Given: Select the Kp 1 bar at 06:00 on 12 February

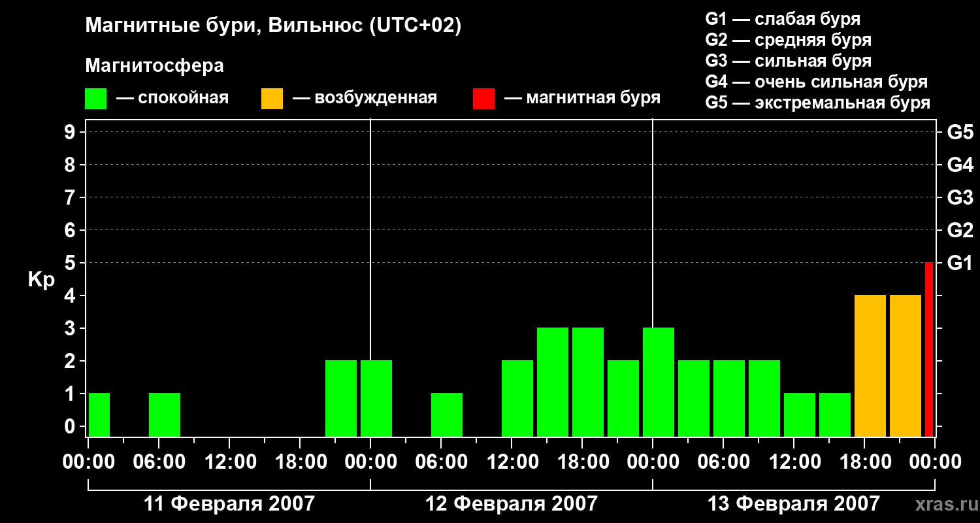Looking at the screenshot, I should pos(447,414).
